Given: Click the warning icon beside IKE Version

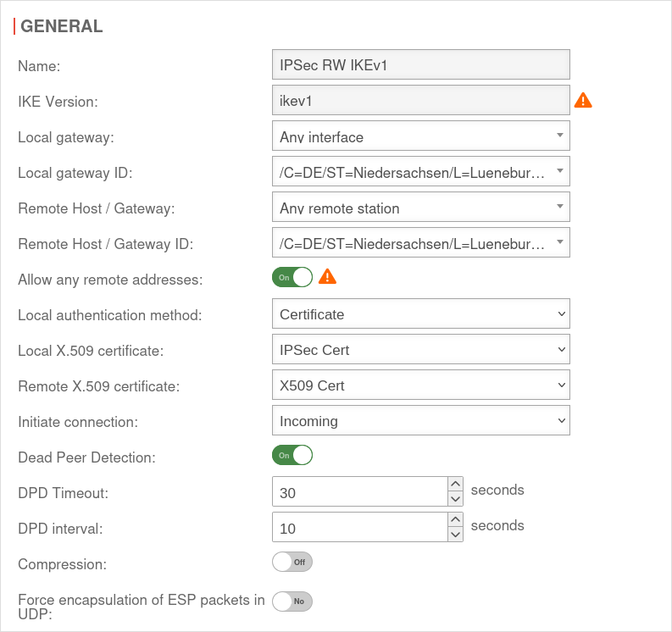Looking at the screenshot, I should pos(583,101).
